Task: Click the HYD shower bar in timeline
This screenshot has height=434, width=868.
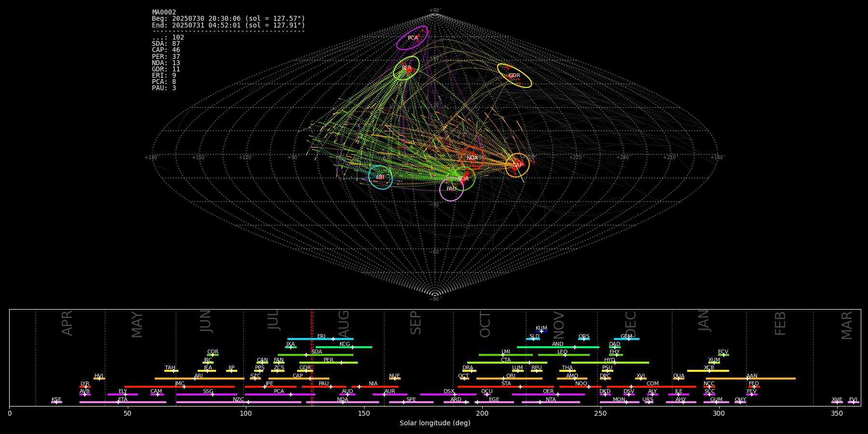Action: point(610,363)
